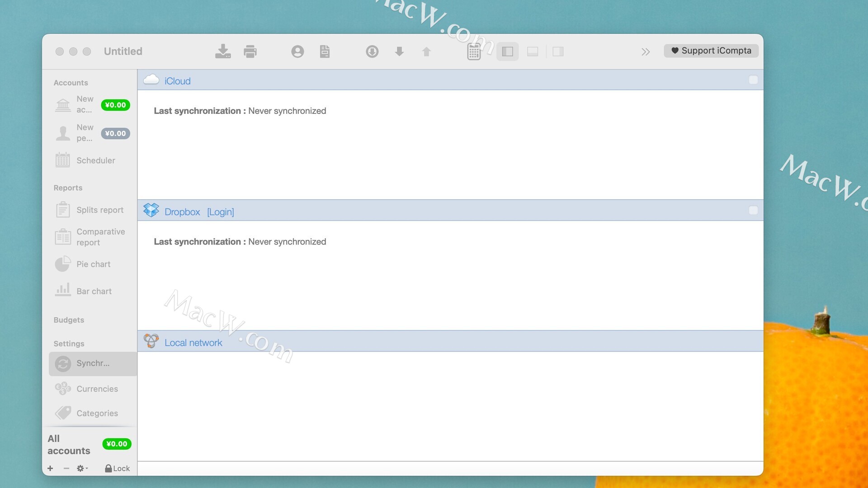Enable the Dropbox sync checkbox
This screenshot has width=868, height=488.
point(753,211)
